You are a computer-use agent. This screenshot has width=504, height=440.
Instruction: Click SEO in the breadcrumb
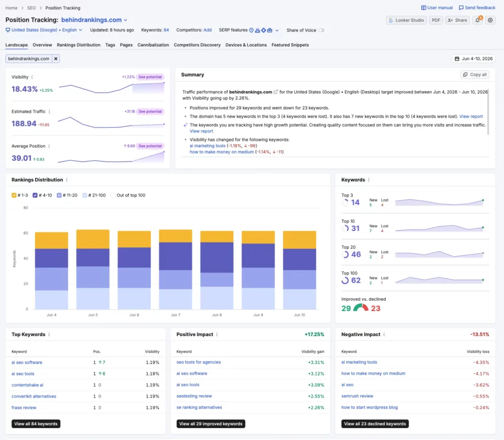coord(31,8)
